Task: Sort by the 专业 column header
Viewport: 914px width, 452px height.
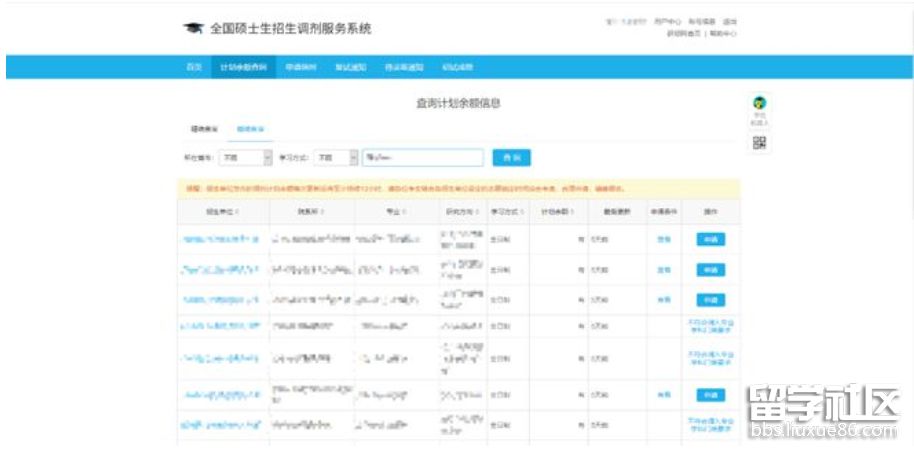Action: click(395, 212)
